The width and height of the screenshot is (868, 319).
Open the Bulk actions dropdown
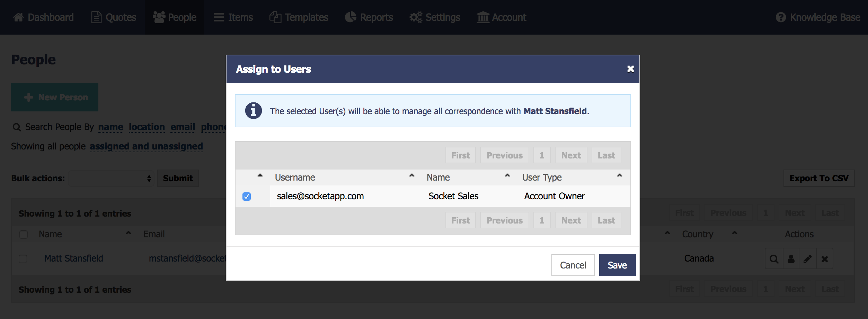111,179
